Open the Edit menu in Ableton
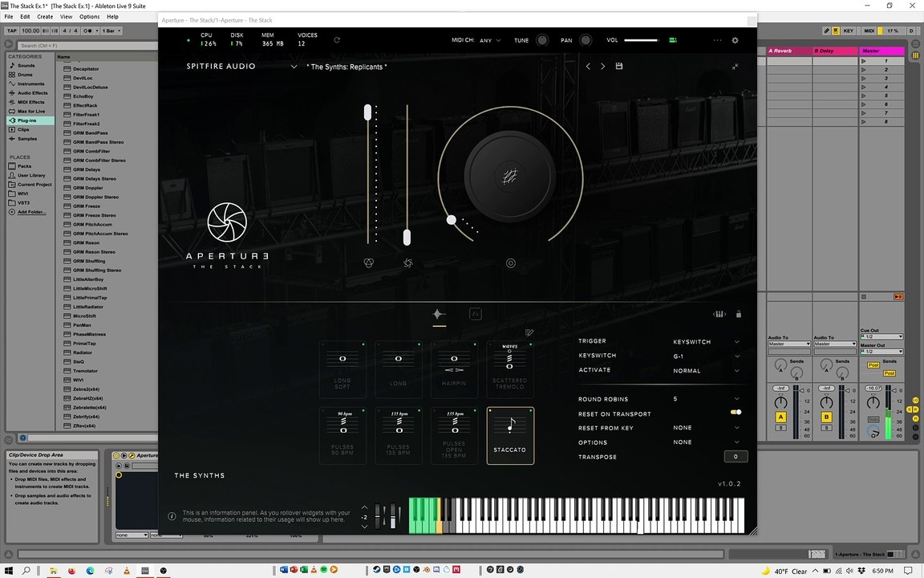The image size is (924, 578). tap(25, 17)
